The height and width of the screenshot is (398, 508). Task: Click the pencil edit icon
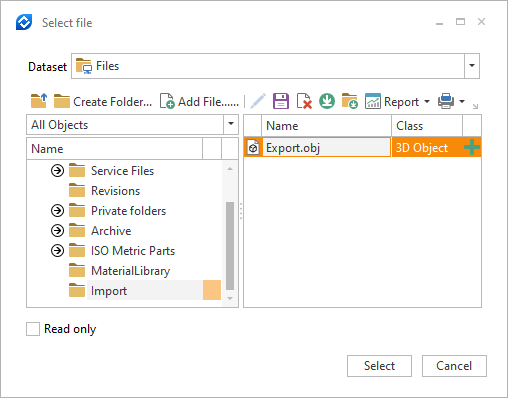click(258, 101)
